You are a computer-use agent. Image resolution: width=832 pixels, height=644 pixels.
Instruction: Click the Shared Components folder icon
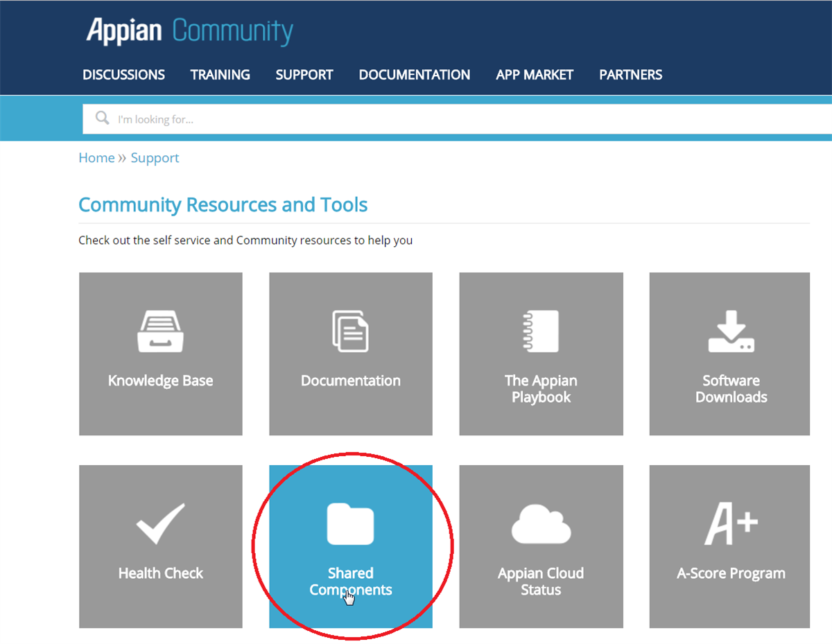coord(350,524)
